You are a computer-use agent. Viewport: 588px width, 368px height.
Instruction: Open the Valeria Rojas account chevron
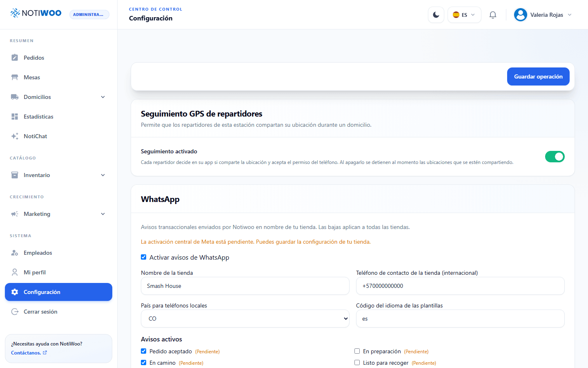click(570, 15)
